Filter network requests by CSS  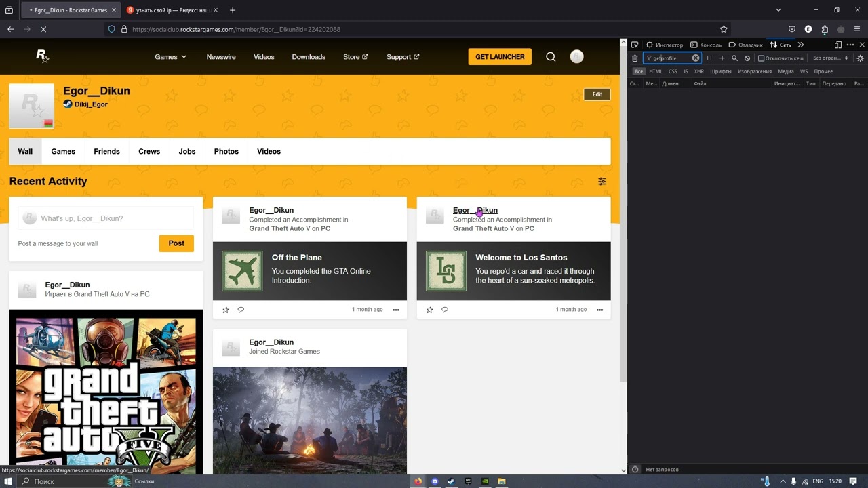(673, 71)
